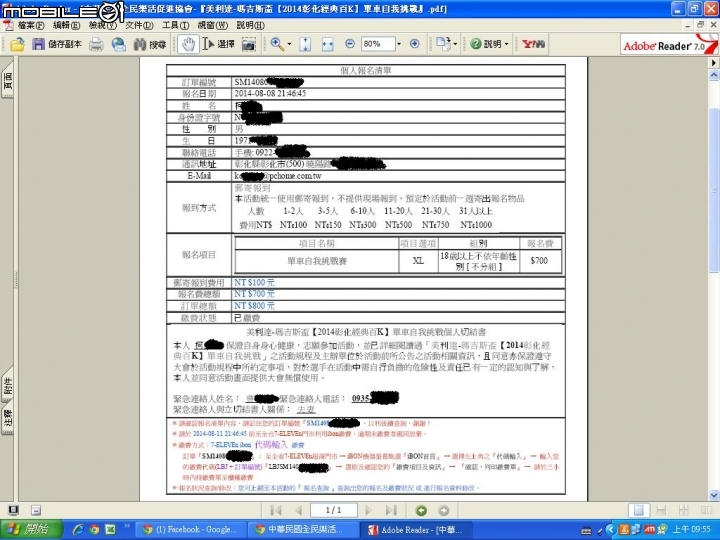Activate the Snapshot camera tool
The height and width of the screenshot is (540, 720).
point(248,44)
